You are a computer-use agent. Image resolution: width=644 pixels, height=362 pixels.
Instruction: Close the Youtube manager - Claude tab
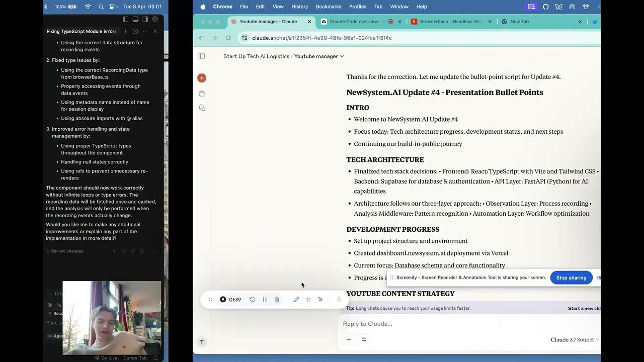[309, 22]
